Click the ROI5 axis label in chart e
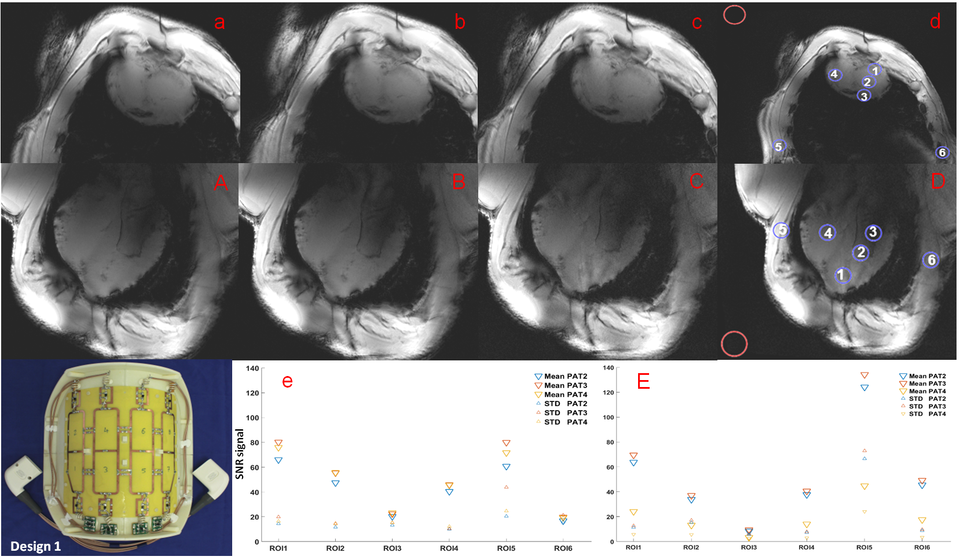960x560 pixels. [506, 548]
